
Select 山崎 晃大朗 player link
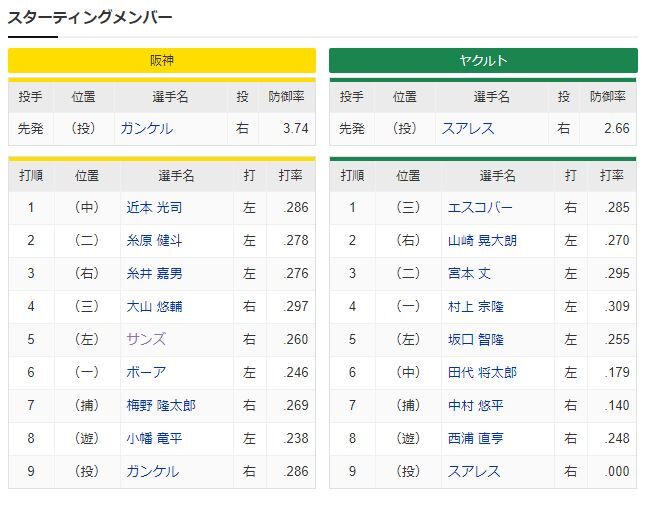pyautogui.click(x=482, y=240)
